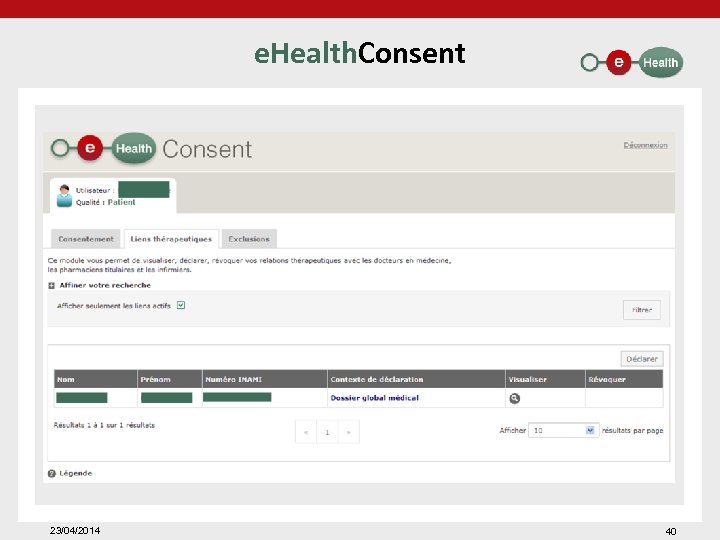Click the Déconnexion link
The image size is (720, 540).
click(x=645, y=145)
